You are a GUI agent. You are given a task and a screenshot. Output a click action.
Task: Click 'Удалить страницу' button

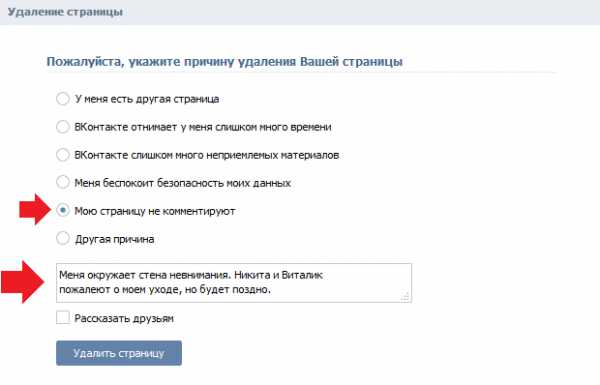[x=119, y=353]
